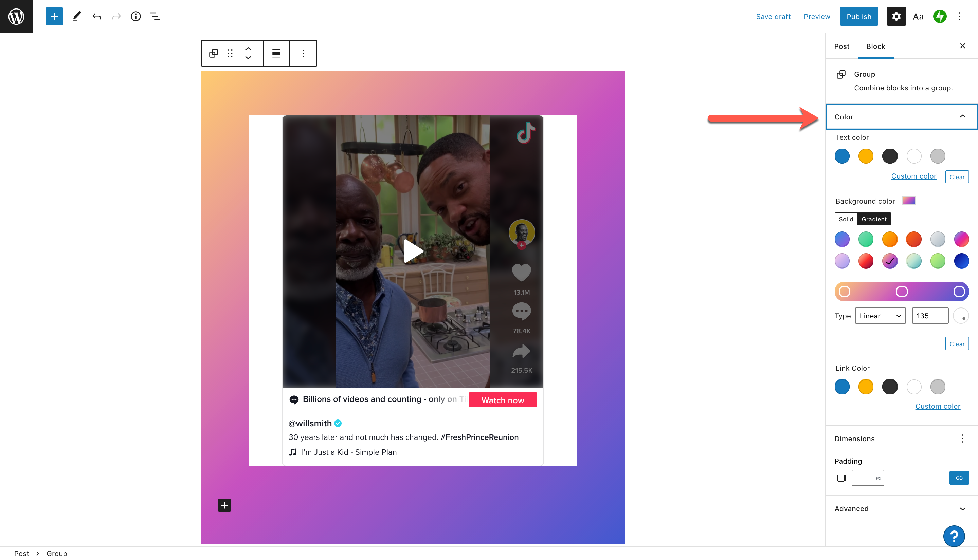Toggle the settings gear sidebar
Viewport: 978px width, 560px height.
click(x=896, y=16)
